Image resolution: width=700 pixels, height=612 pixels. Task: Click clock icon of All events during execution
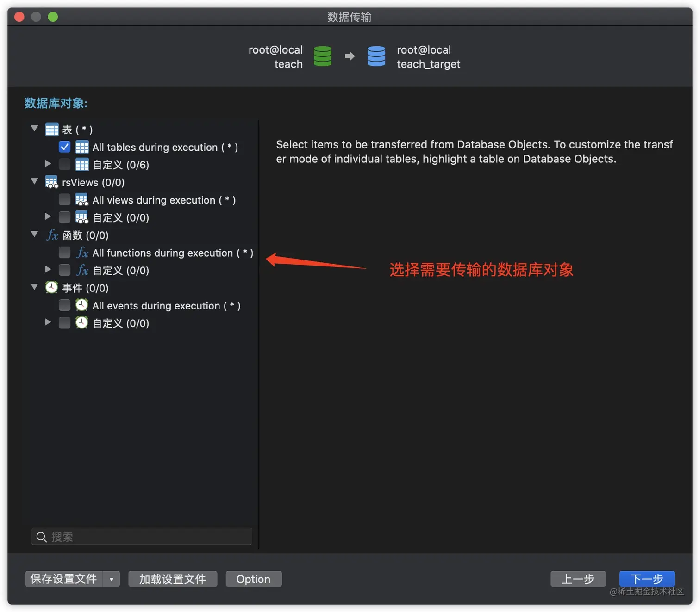(x=82, y=305)
